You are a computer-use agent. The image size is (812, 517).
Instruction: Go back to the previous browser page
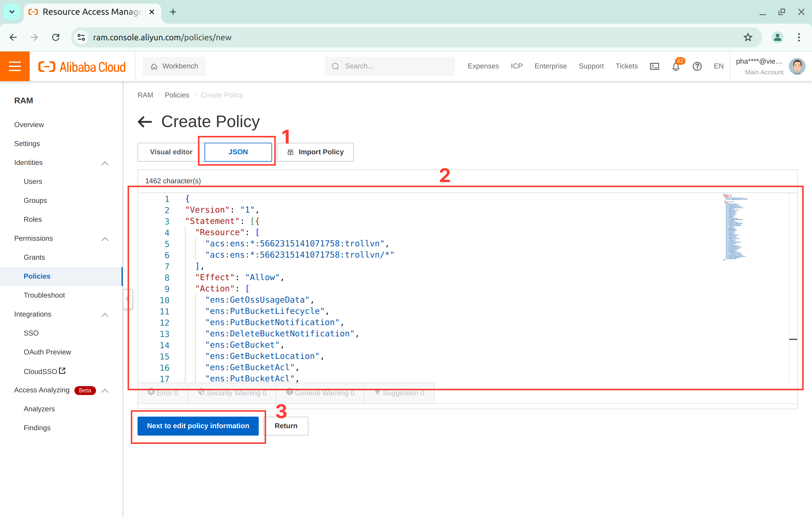coord(13,37)
